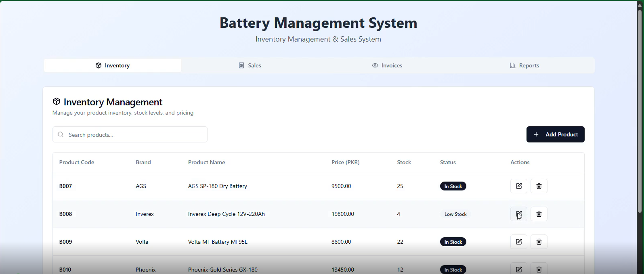The height and width of the screenshot is (274, 644).
Task: Click the vertical page scrollbar
Action: (640, 111)
